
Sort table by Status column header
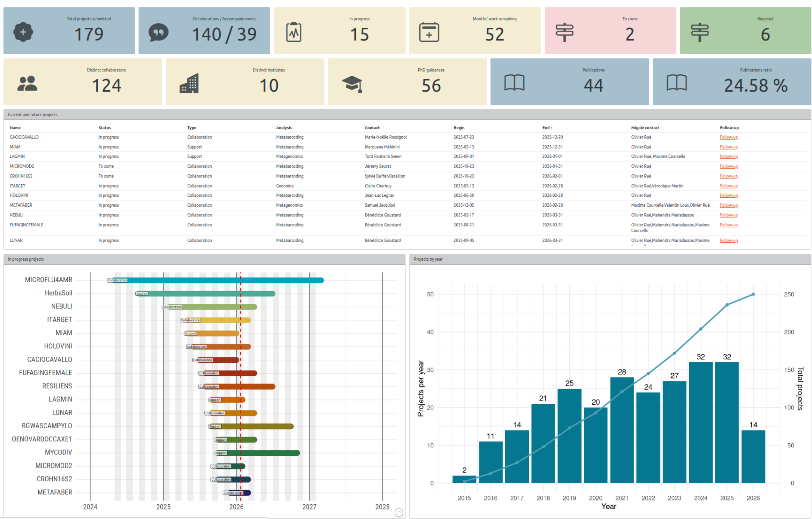(105, 128)
